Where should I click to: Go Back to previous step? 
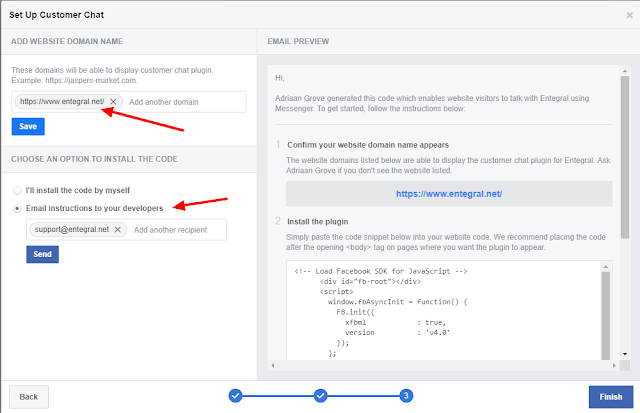tap(29, 397)
